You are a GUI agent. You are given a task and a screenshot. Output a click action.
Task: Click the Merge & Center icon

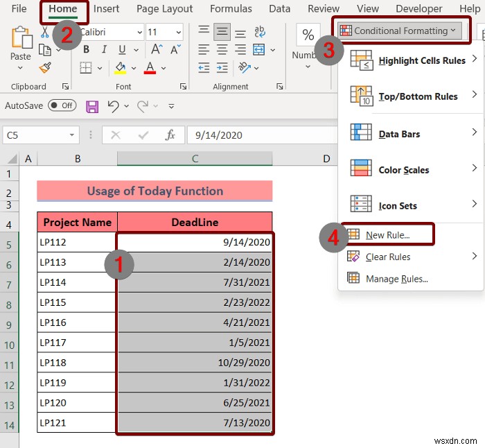[x=258, y=49]
